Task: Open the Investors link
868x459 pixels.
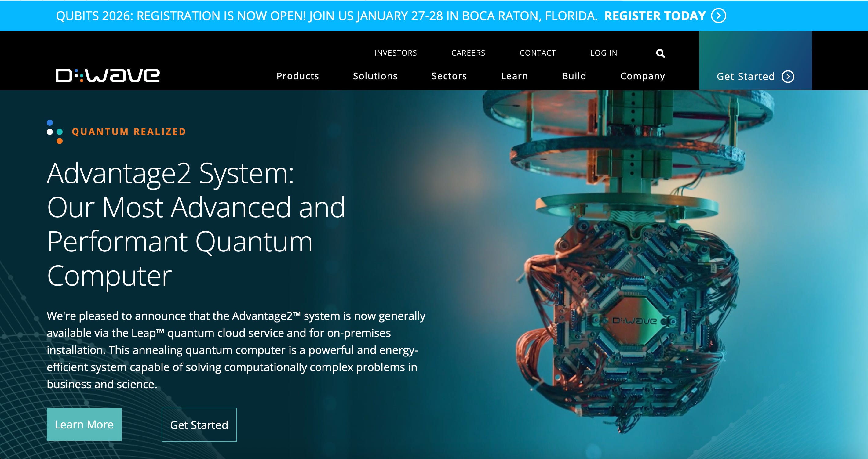Action: 395,53
